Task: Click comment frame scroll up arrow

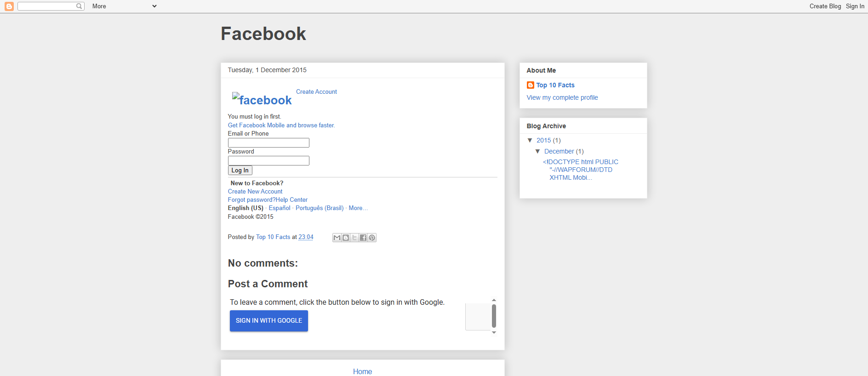Action: 494,300
